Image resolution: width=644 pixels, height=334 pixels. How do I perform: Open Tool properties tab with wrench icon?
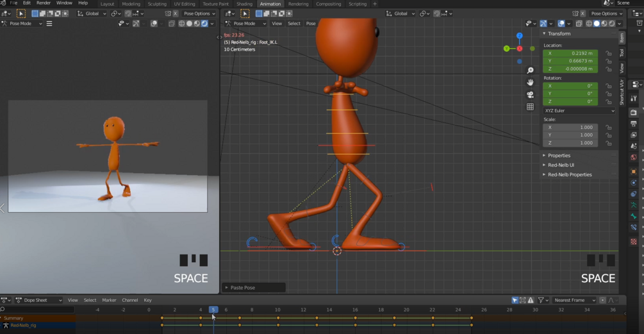[634, 99]
